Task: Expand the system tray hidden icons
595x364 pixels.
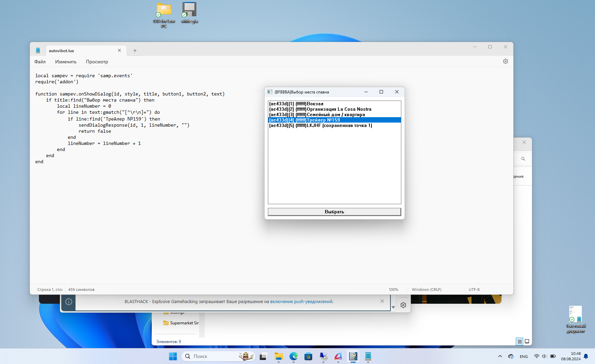Action: coord(500,356)
